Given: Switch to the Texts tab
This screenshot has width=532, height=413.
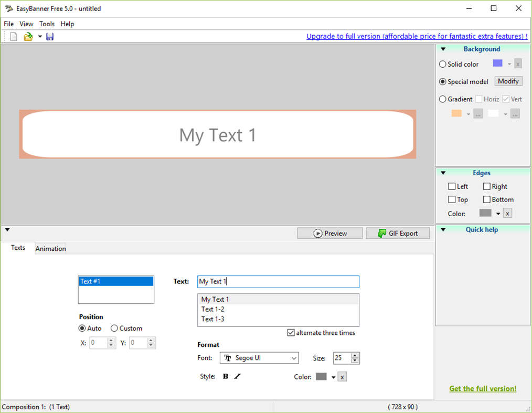Looking at the screenshot, I should (18, 248).
